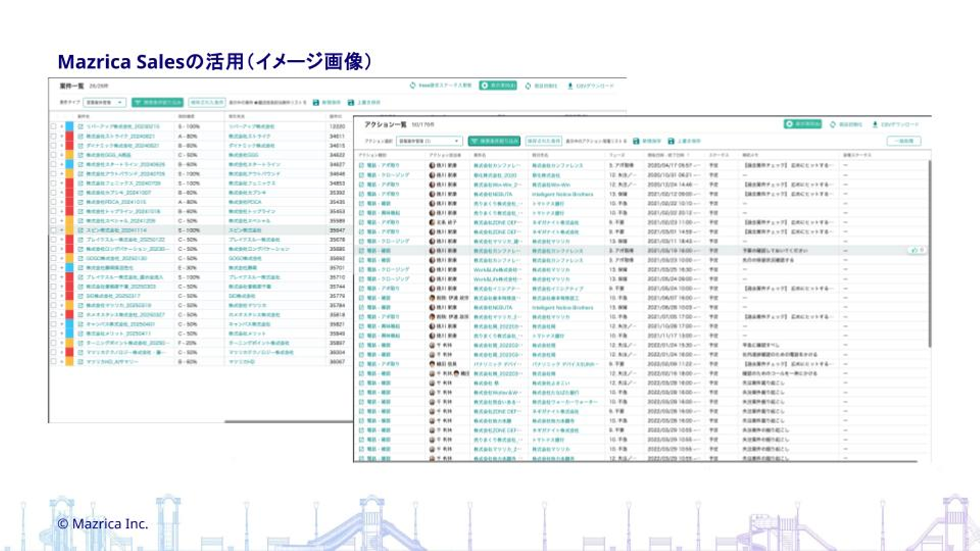This screenshot has width=980, height=551.
Task: Select checkbox for deal row 35453
Action: pyautogui.click(x=53, y=212)
